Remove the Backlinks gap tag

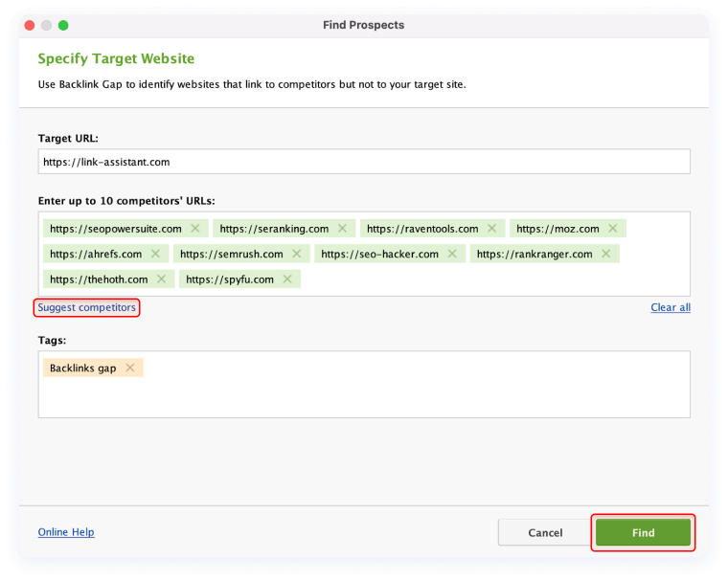point(130,368)
